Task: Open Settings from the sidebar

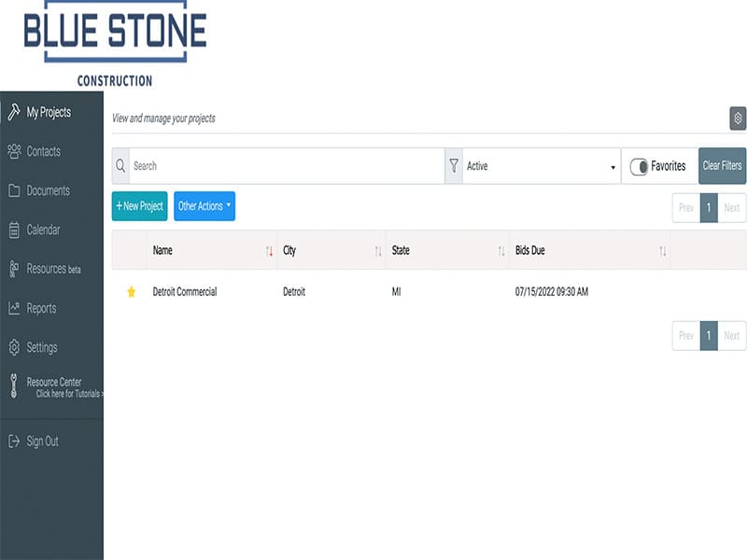Action: [42, 347]
